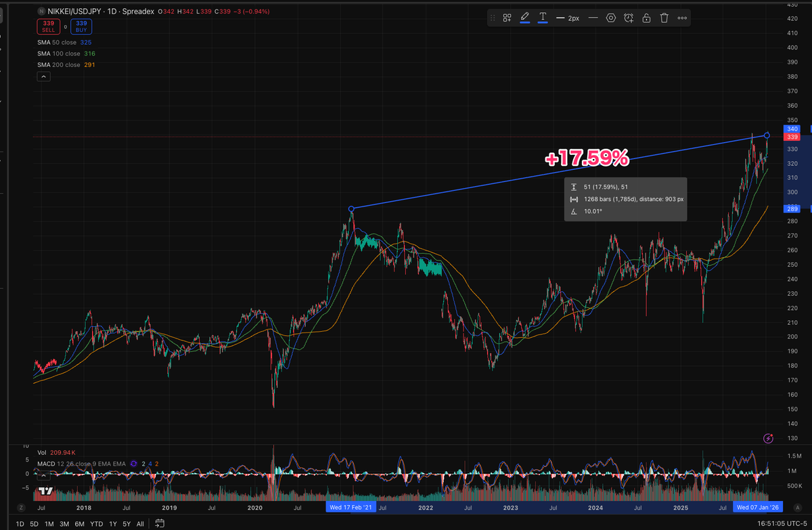Screen dimensions: 812x530
Task: Click the timezone Z icon on time axis
Action: click(21, 507)
